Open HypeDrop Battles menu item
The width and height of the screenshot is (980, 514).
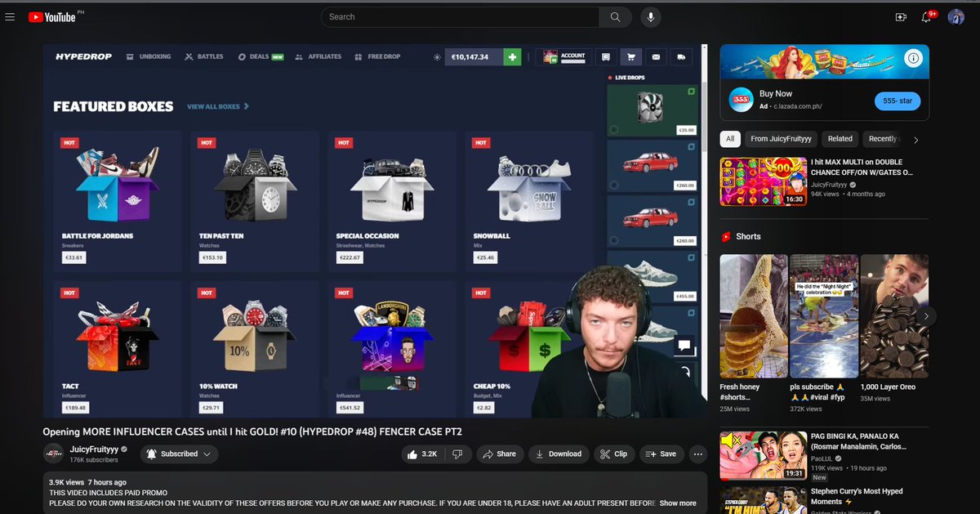click(x=204, y=57)
